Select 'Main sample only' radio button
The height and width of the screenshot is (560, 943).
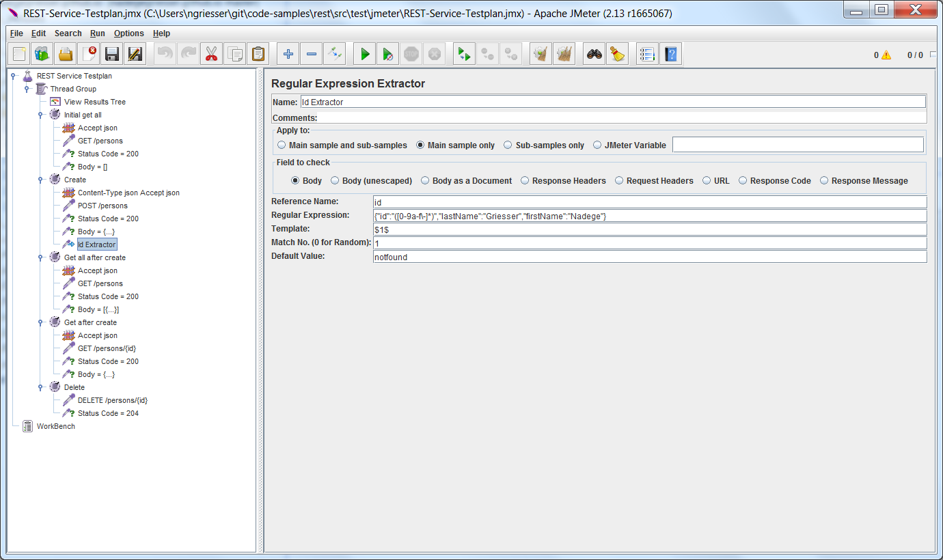point(420,145)
